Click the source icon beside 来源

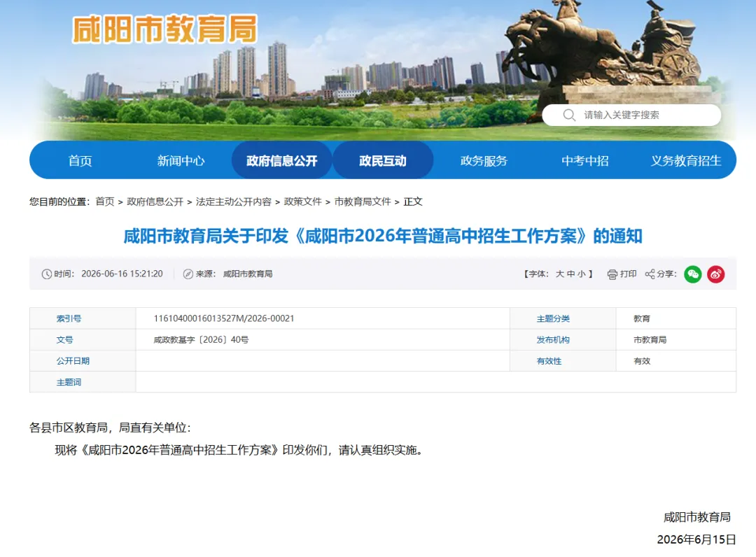pos(188,274)
